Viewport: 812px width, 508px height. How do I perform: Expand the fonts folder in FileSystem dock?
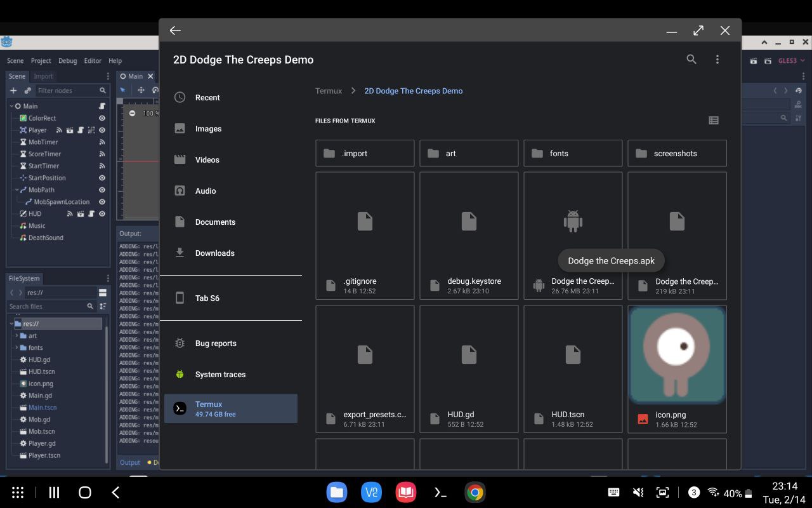click(x=16, y=348)
